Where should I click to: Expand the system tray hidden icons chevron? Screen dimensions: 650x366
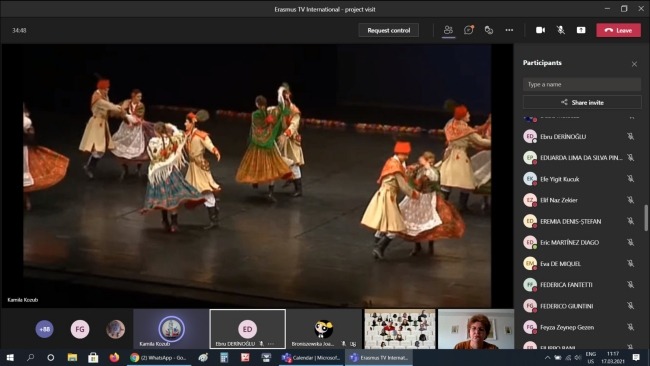[x=547, y=357]
